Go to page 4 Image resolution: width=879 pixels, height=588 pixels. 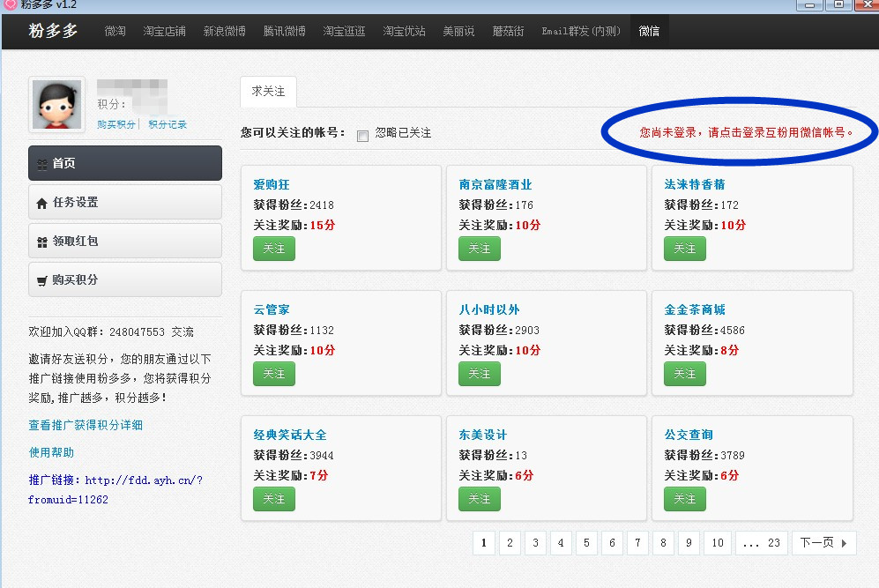[x=561, y=542]
